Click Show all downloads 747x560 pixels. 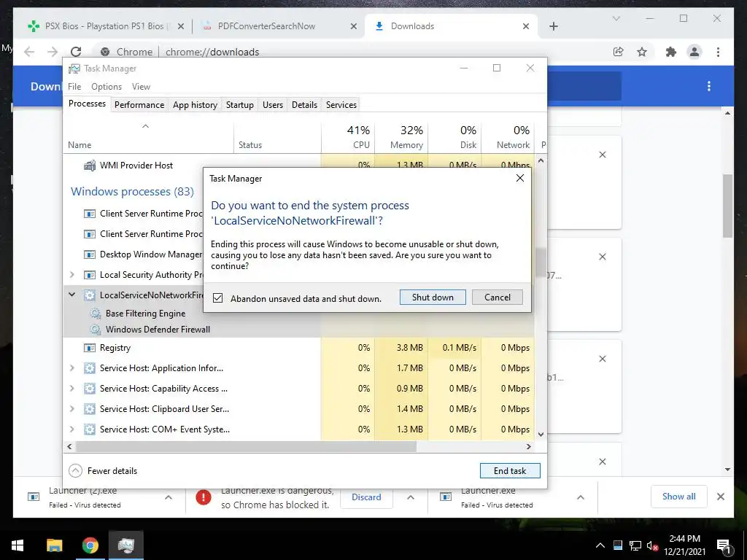click(678, 497)
